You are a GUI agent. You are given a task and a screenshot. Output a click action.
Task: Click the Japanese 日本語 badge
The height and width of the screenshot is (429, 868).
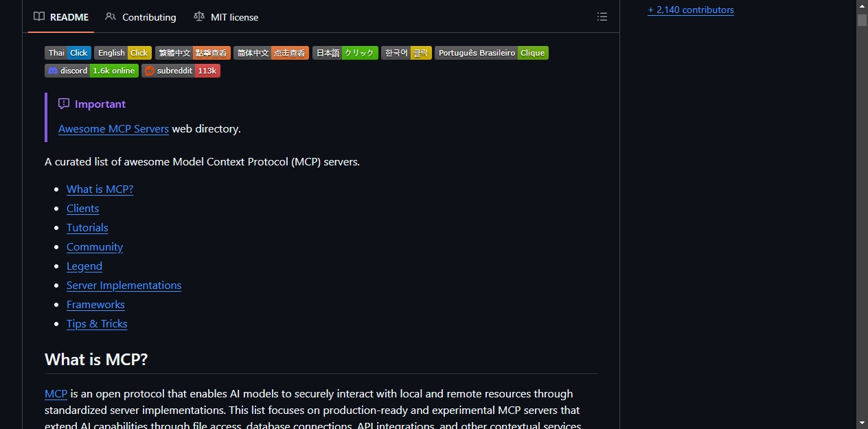(345, 53)
